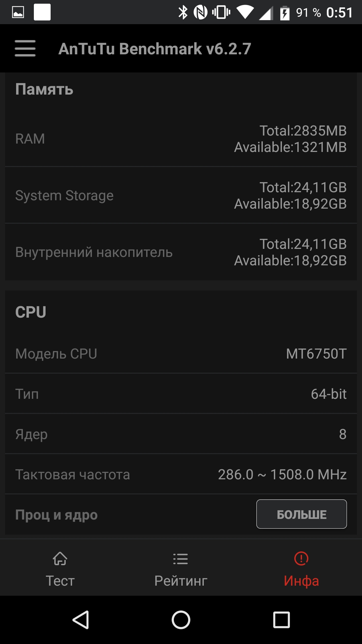The height and width of the screenshot is (644, 362).
Task: Tap the NFC status icon
Action: (200, 13)
